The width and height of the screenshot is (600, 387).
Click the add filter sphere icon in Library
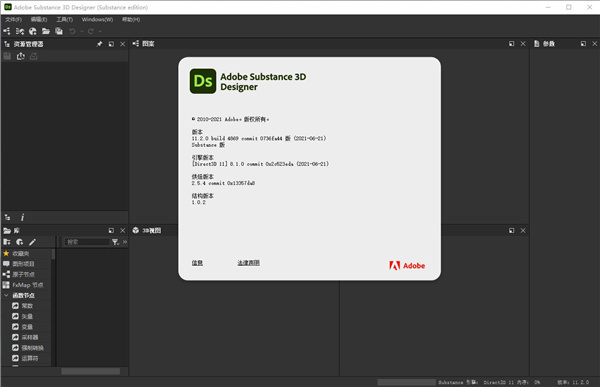click(20, 242)
